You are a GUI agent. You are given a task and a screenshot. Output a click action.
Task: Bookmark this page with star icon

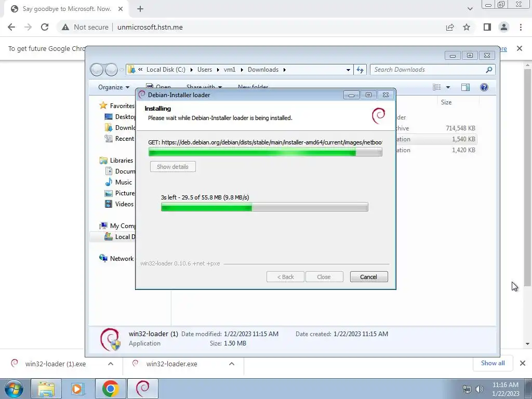(x=467, y=27)
